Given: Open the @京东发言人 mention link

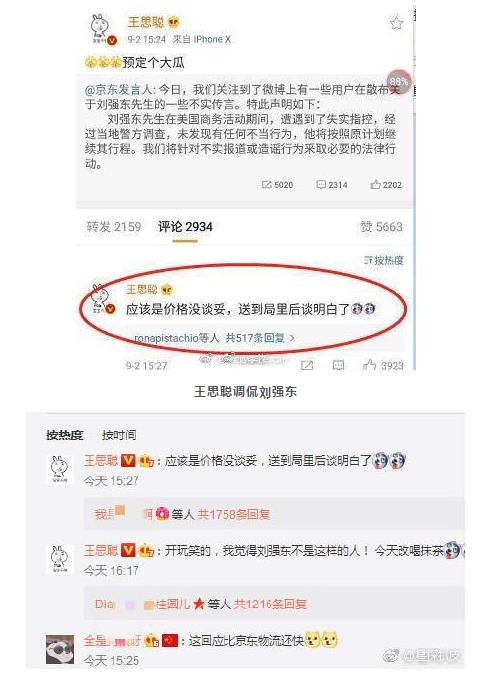Looking at the screenshot, I should (x=119, y=90).
